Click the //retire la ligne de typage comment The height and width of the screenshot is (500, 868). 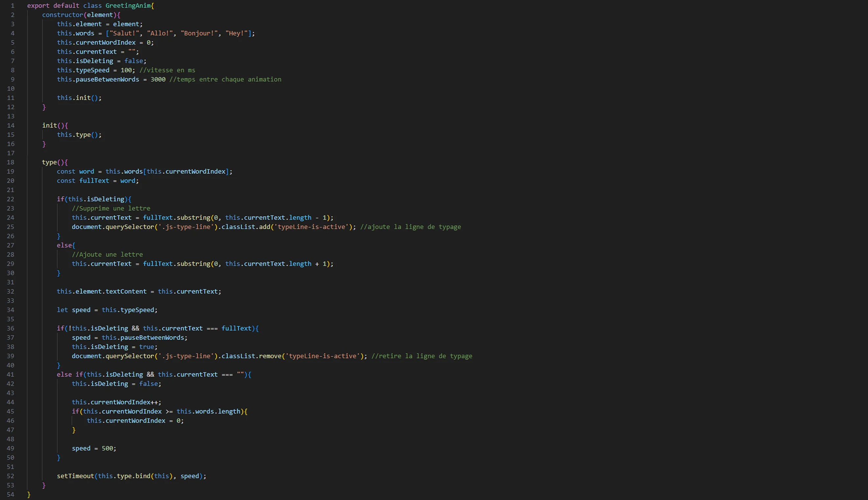[422, 356]
